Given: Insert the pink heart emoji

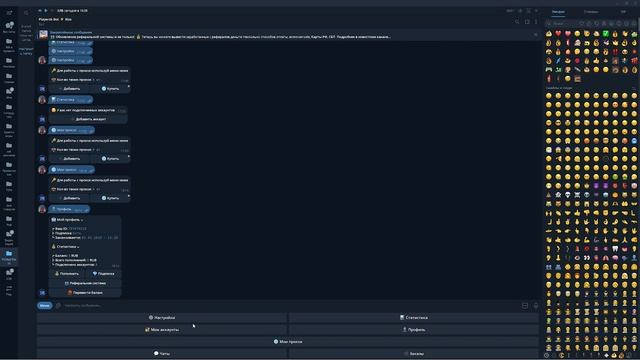Looking at the screenshot, I should pyautogui.click(x=568, y=33).
